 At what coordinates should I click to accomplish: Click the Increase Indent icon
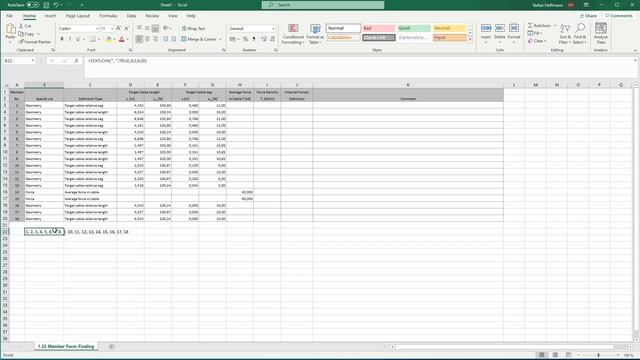coord(173,39)
